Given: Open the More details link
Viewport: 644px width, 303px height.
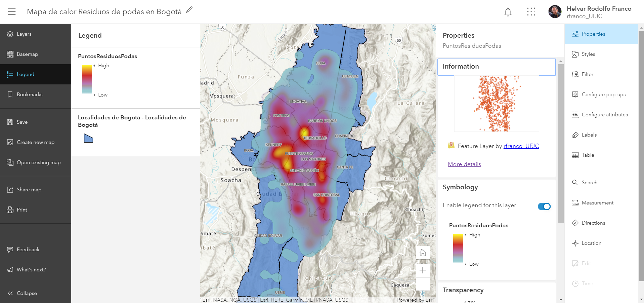Looking at the screenshot, I should pos(464,164).
